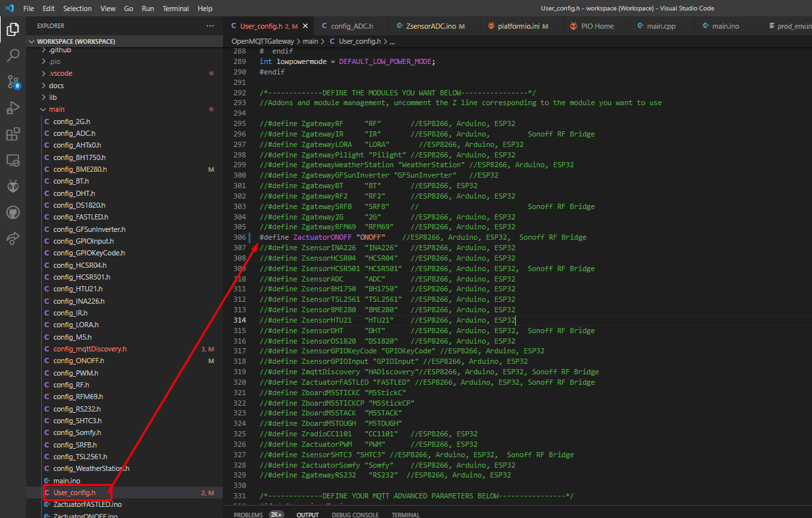
Task: Open the File menu
Action: tap(29, 8)
